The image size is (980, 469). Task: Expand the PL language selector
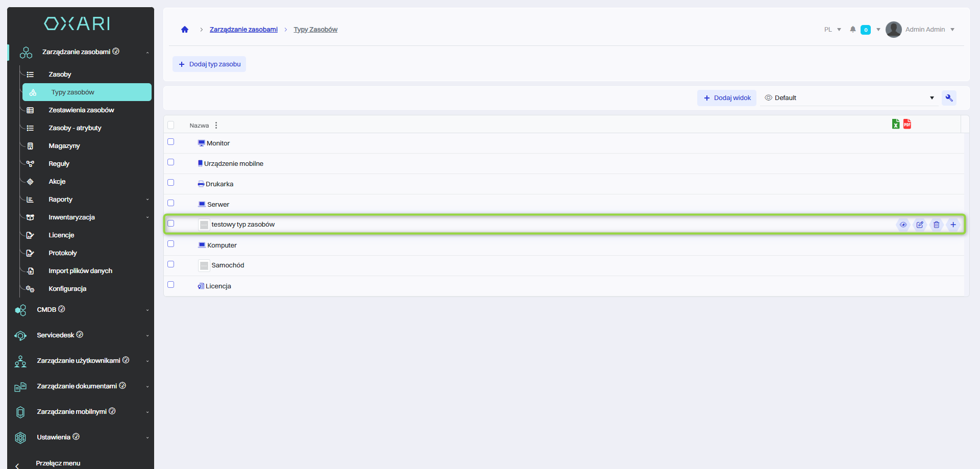tap(832, 30)
